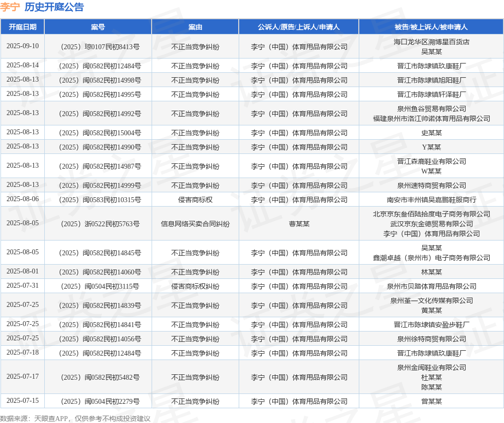The image size is (504, 423).
Task: Click 侵害商标权 cause in the 10315号 row
Action: tap(195, 200)
